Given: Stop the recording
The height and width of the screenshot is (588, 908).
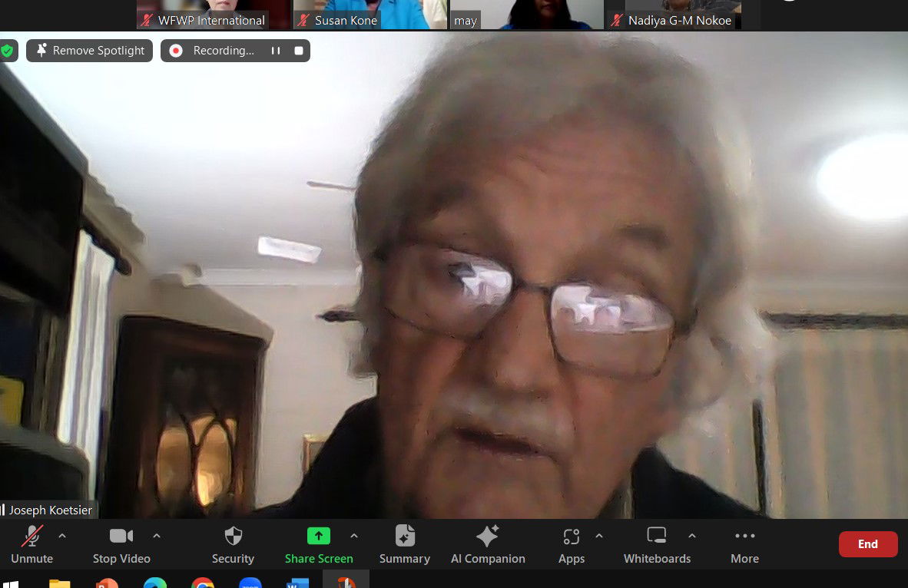Looking at the screenshot, I should (x=299, y=51).
